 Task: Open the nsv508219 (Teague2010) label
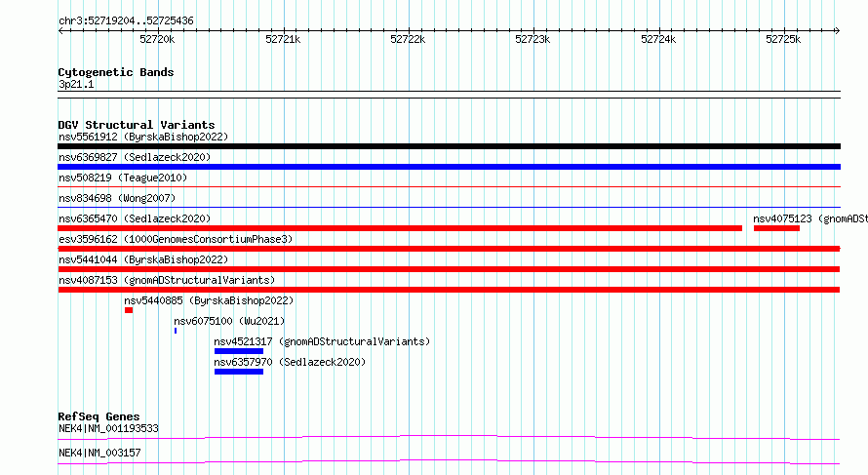123,178
